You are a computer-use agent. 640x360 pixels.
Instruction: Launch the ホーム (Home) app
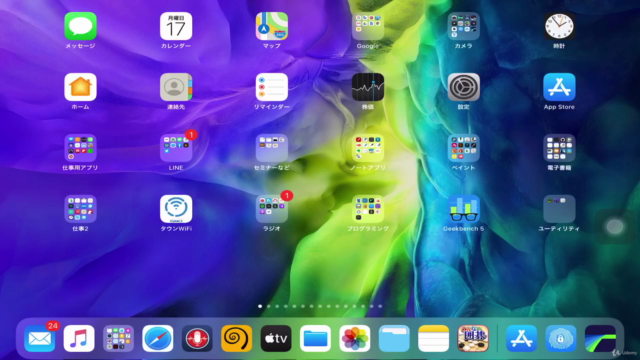[80, 87]
